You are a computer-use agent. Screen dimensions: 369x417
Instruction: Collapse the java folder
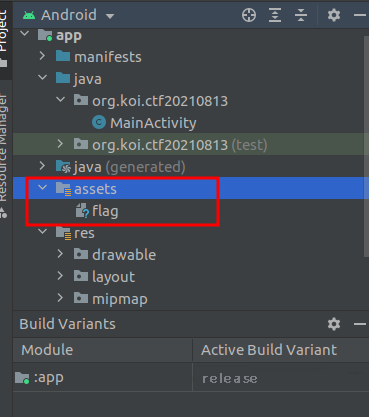[x=42, y=77]
